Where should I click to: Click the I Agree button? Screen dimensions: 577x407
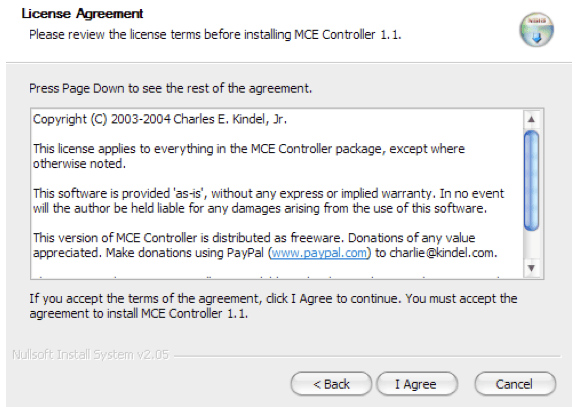coord(417,384)
